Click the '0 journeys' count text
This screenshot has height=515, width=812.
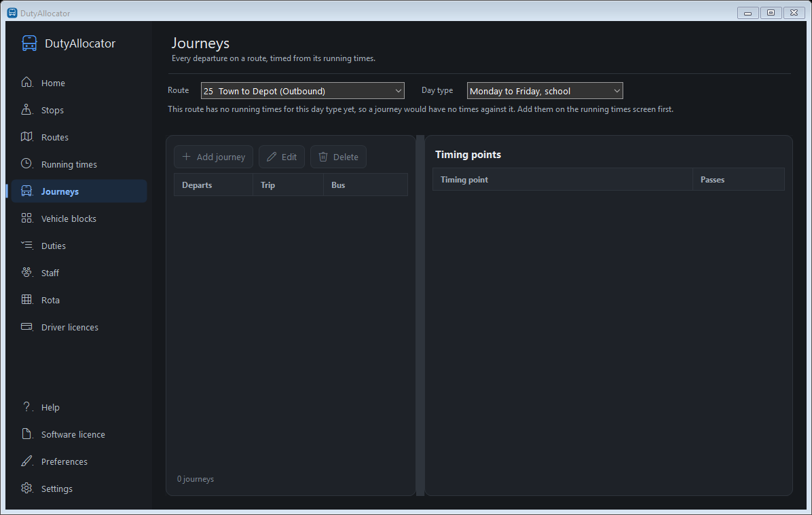click(x=196, y=479)
